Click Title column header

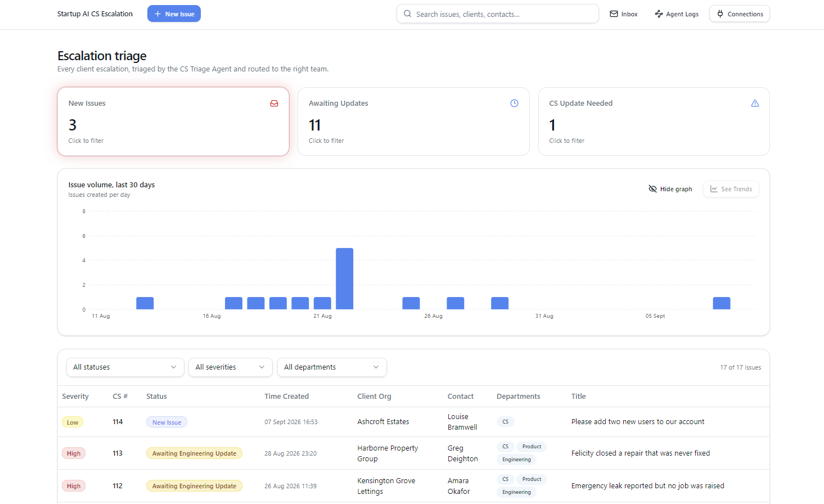point(579,397)
